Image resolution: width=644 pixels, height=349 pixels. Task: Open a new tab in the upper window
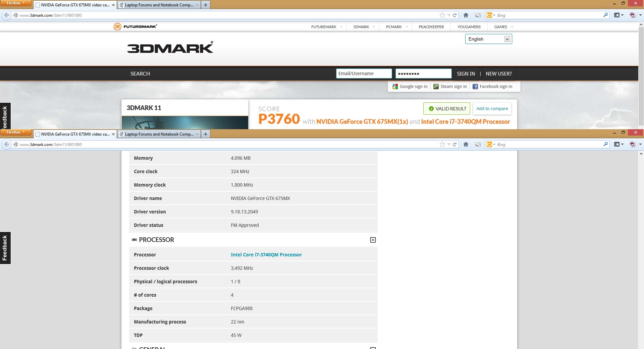tap(206, 5)
